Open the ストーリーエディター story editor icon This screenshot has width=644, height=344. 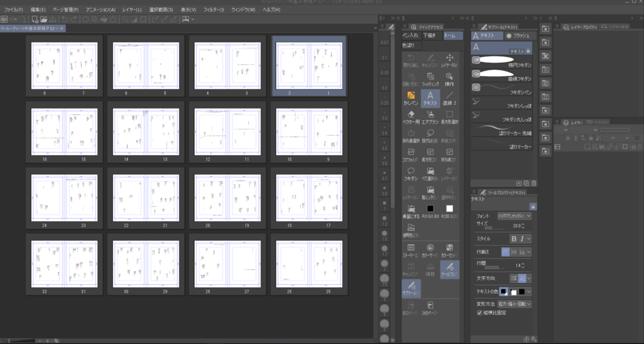click(x=411, y=251)
